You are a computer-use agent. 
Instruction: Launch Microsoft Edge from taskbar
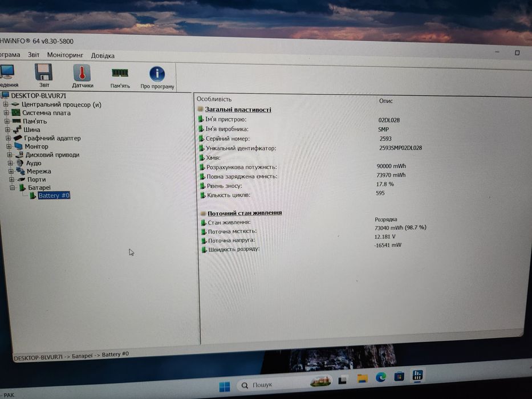(x=381, y=377)
